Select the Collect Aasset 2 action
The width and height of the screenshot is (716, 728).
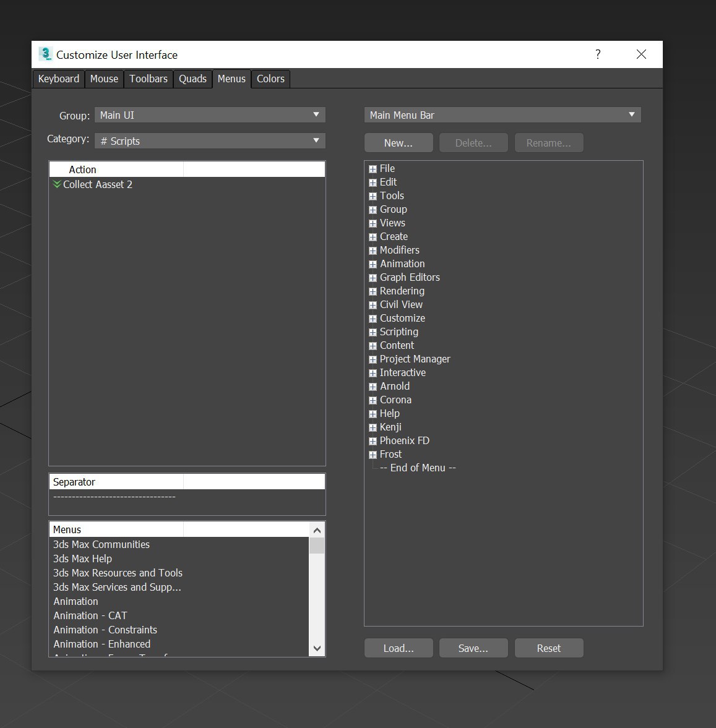(98, 184)
